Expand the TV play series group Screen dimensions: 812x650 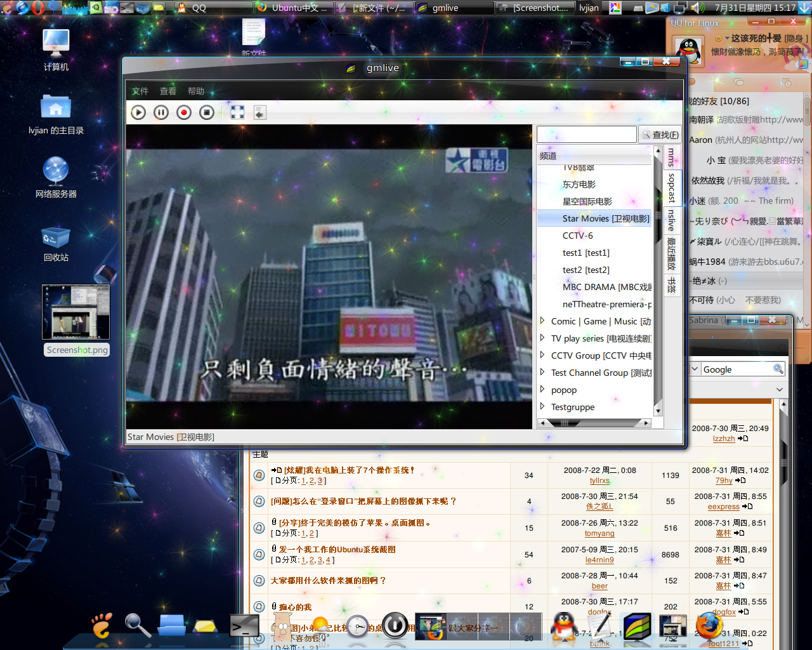(542, 338)
